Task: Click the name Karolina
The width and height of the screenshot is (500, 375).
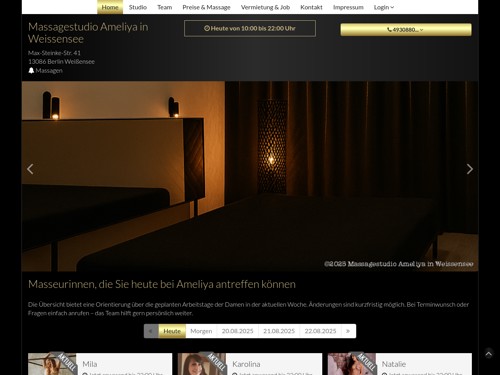Action: (x=246, y=364)
